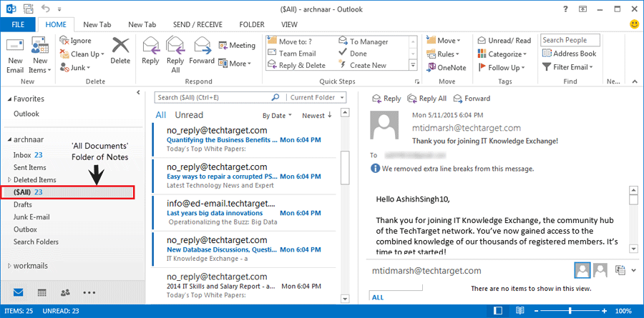Create a New Email
Viewport: 644px width, 318px height.
coord(15,56)
